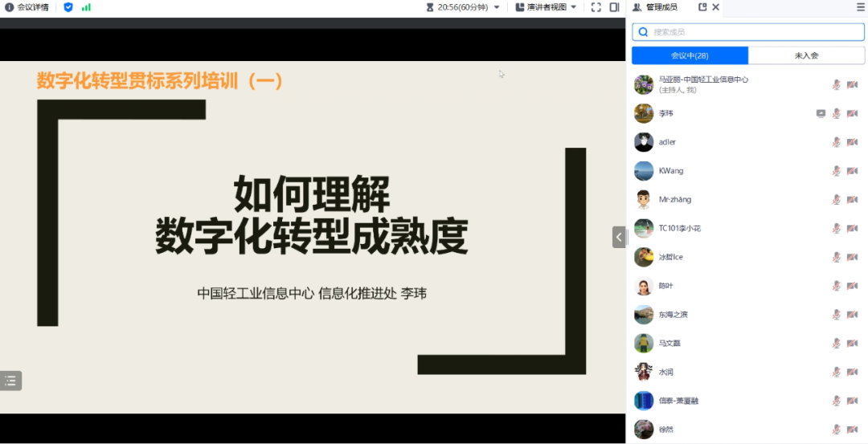Switch to the 未入会 tab
This screenshot has width=868, height=444.
806,55
